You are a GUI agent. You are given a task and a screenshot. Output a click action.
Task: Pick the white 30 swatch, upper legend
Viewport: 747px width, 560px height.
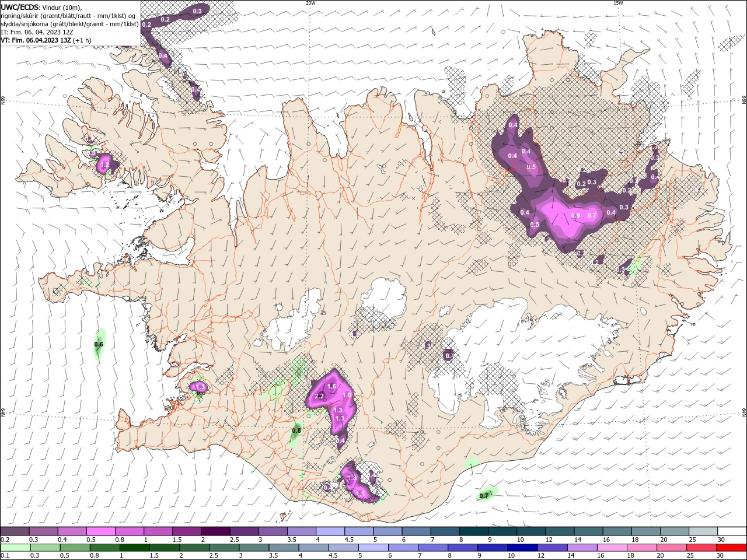pos(733,531)
